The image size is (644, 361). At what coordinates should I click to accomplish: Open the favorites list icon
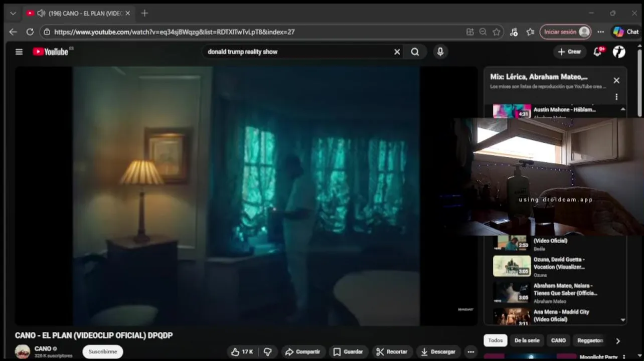point(530,32)
